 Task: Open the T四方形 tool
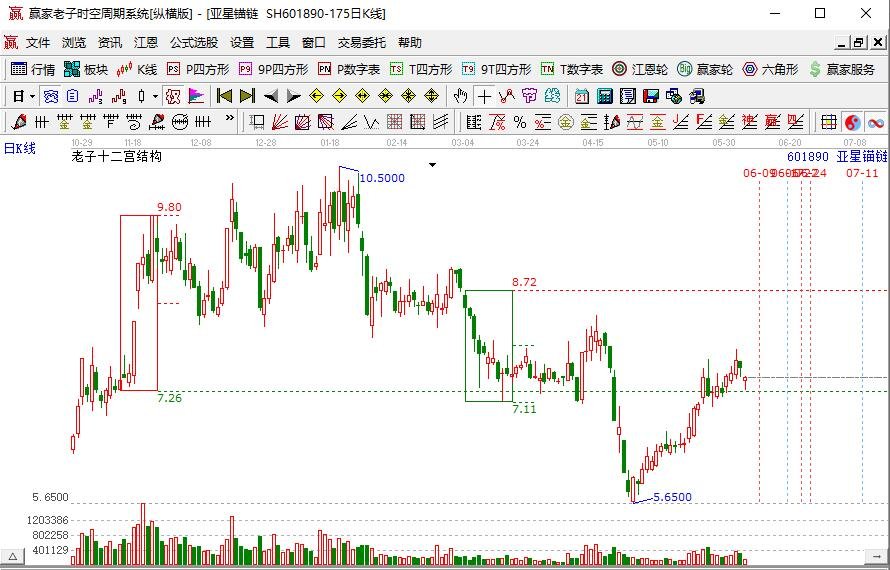pyautogui.click(x=421, y=69)
